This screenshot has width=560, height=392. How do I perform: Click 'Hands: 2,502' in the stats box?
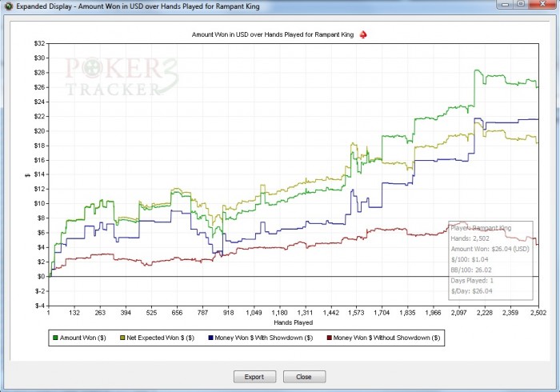470,238
